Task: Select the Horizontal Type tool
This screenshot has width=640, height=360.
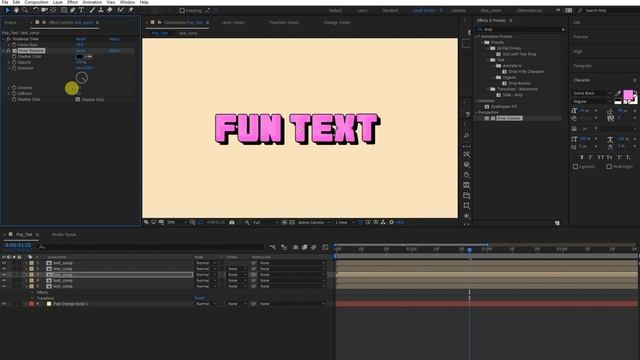Action: coord(81,10)
